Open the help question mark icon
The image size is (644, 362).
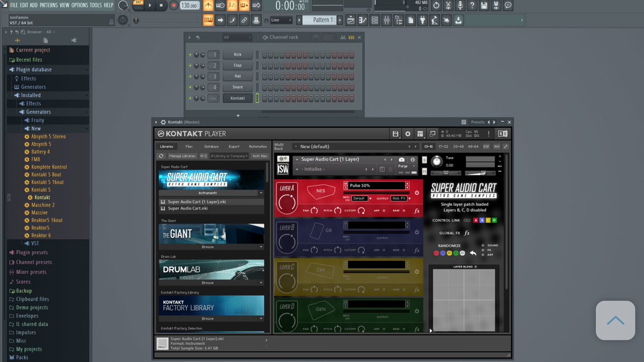pyautogui.click(x=472, y=5)
